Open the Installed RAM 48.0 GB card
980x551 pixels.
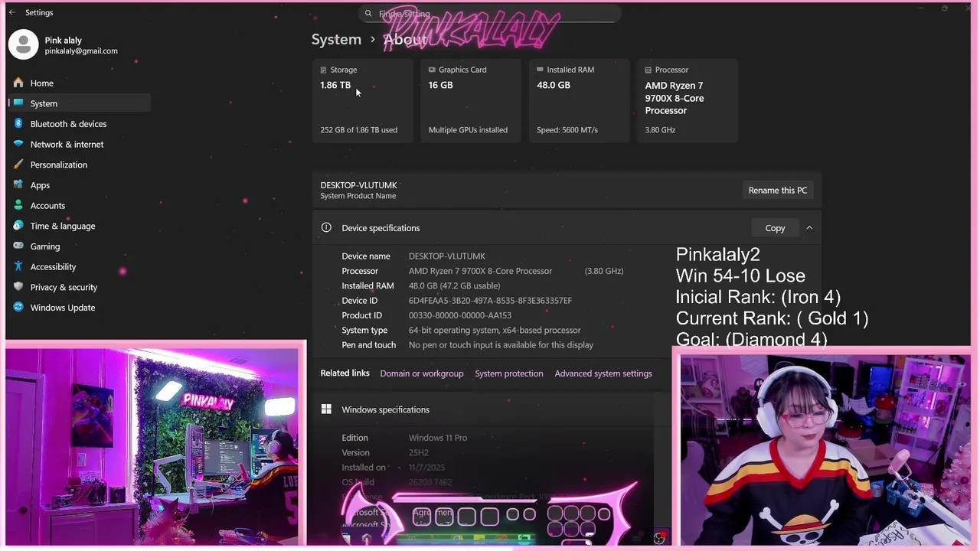[580, 100]
